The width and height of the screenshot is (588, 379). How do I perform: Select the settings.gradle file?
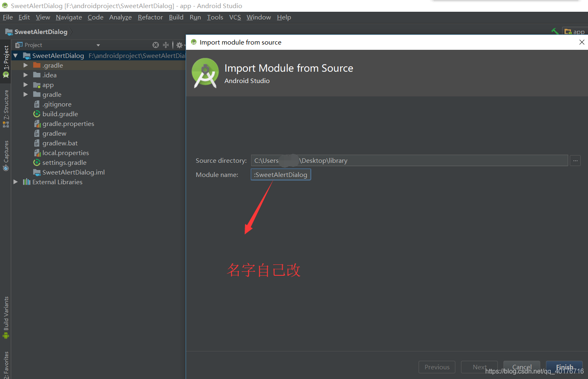pyautogui.click(x=64, y=162)
